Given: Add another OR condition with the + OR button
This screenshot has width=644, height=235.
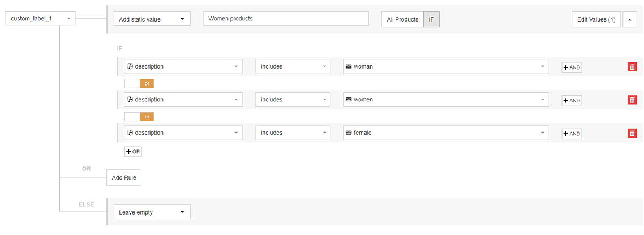Looking at the screenshot, I should 133,152.
